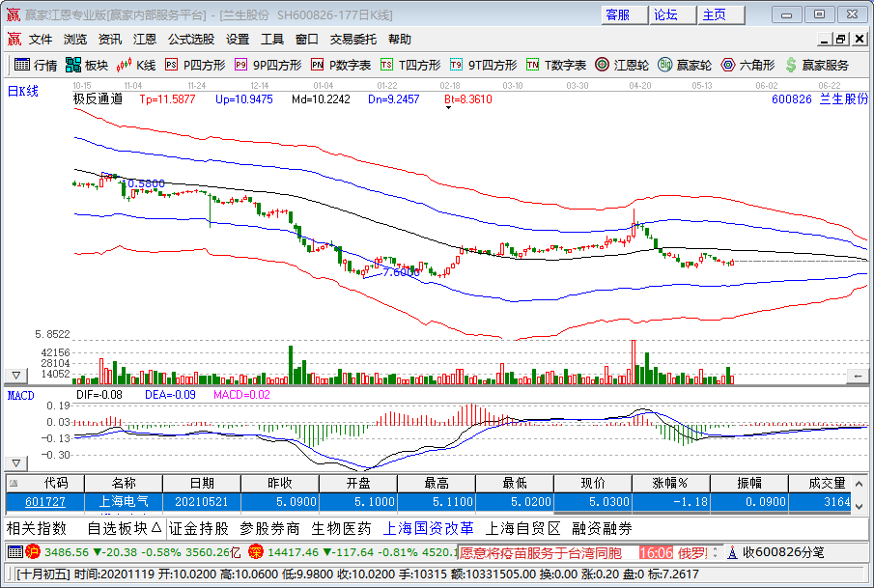Click the small icon in the table header corner
874x588 pixels.
[x=14, y=483]
